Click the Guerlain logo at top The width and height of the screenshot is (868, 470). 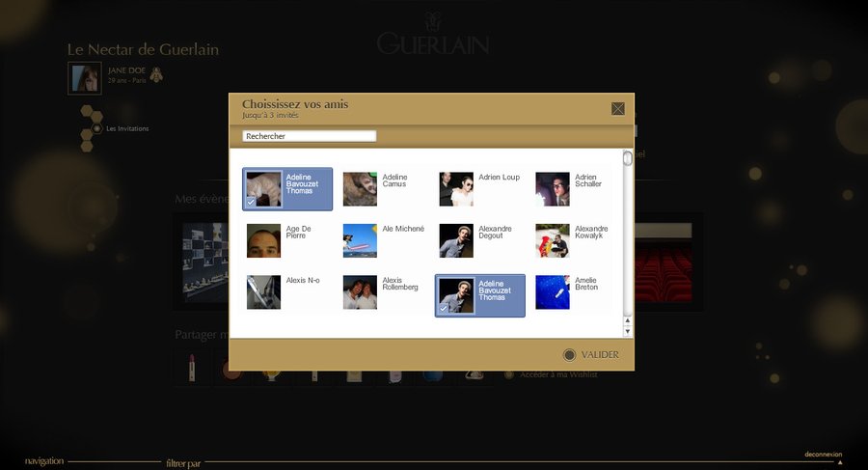[432, 34]
